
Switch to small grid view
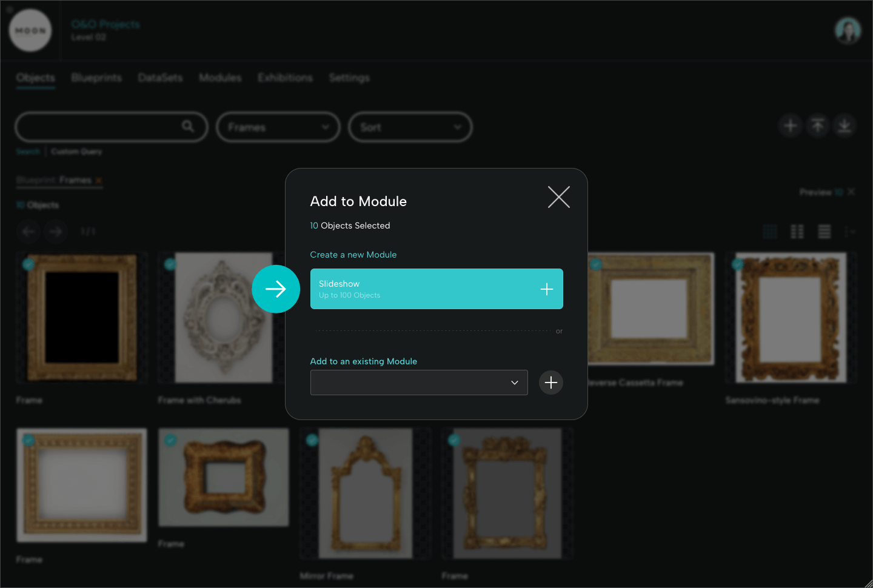pos(797,232)
